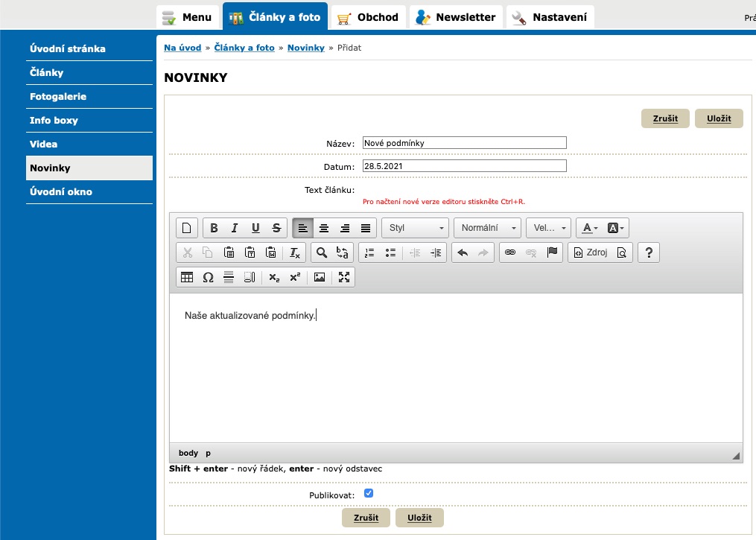Open the Newsletter tab
The height and width of the screenshot is (540, 756).
click(x=456, y=17)
